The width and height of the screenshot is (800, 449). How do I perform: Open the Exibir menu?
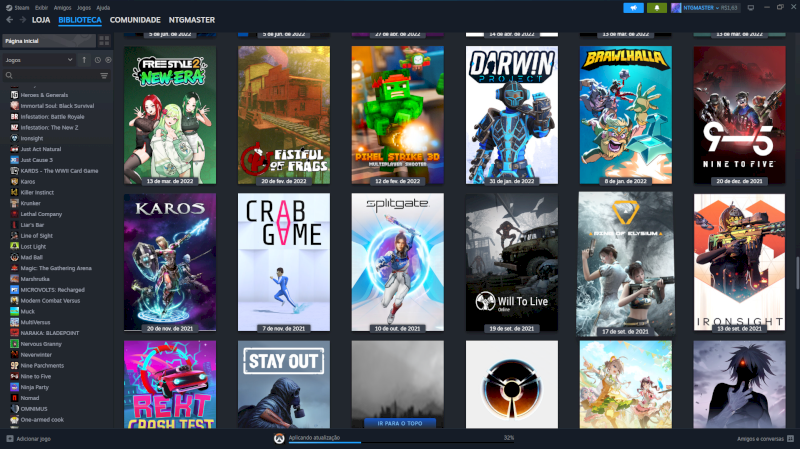41,8
